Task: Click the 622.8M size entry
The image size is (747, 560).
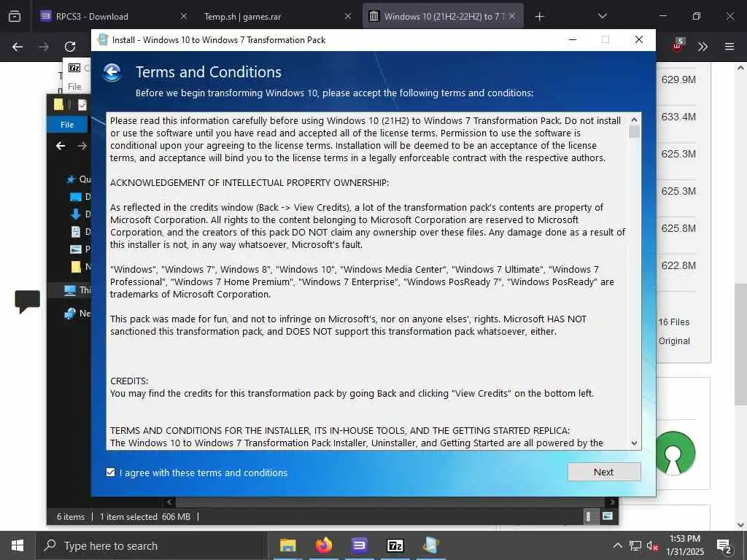Action: click(678, 265)
